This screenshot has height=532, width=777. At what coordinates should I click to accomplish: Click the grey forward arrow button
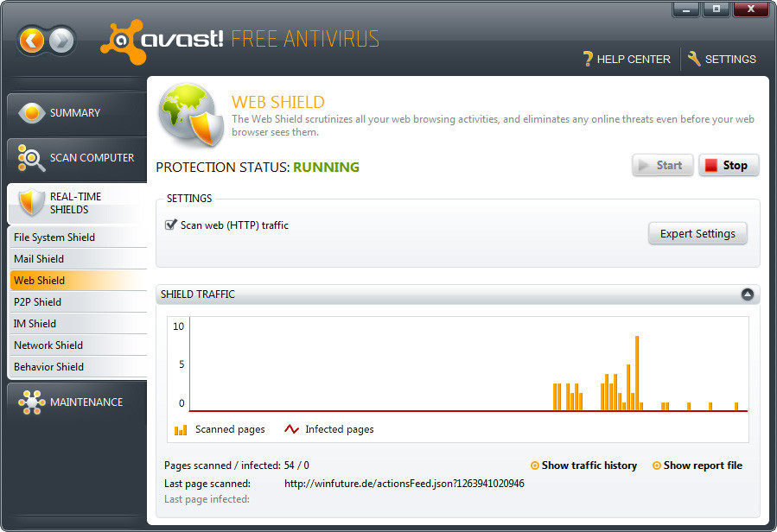[x=61, y=40]
